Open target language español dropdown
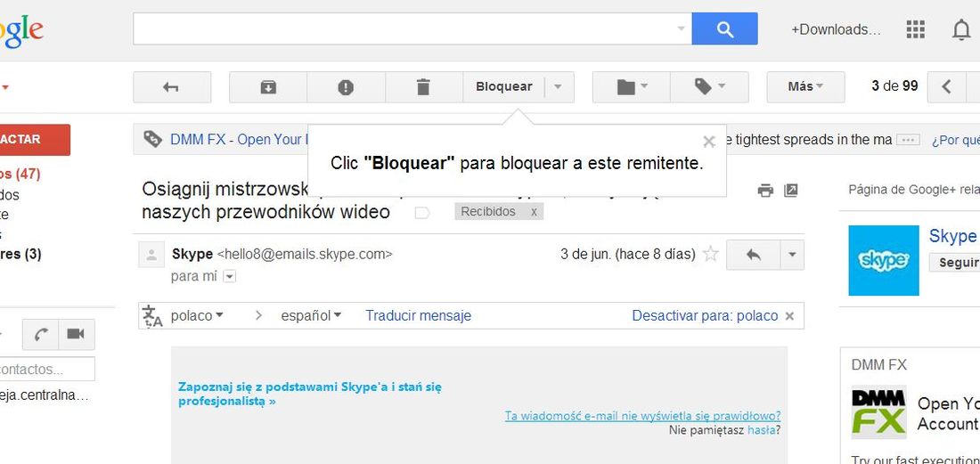This screenshot has width=980, height=464. click(x=311, y=315)
